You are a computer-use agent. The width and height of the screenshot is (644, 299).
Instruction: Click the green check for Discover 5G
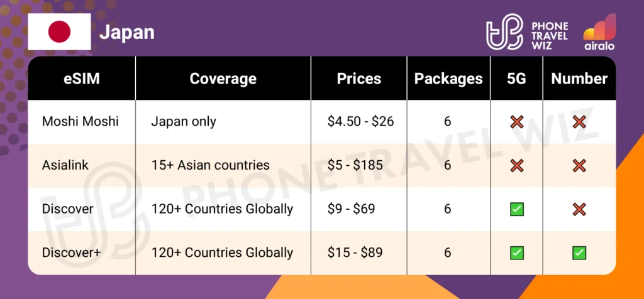click(x=517, y=209)
